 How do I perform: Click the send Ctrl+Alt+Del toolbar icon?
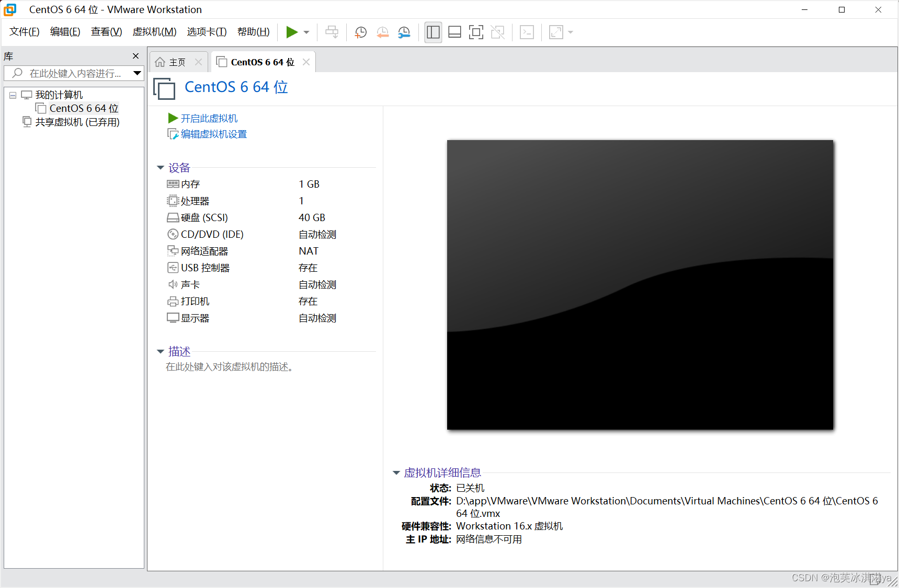(332, 32)
